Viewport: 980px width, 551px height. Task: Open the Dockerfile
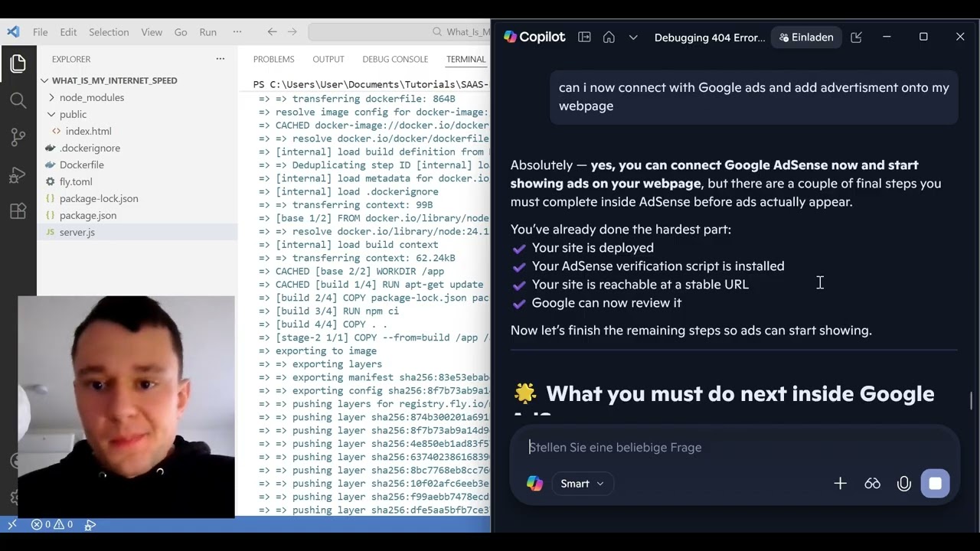point(81,165)
